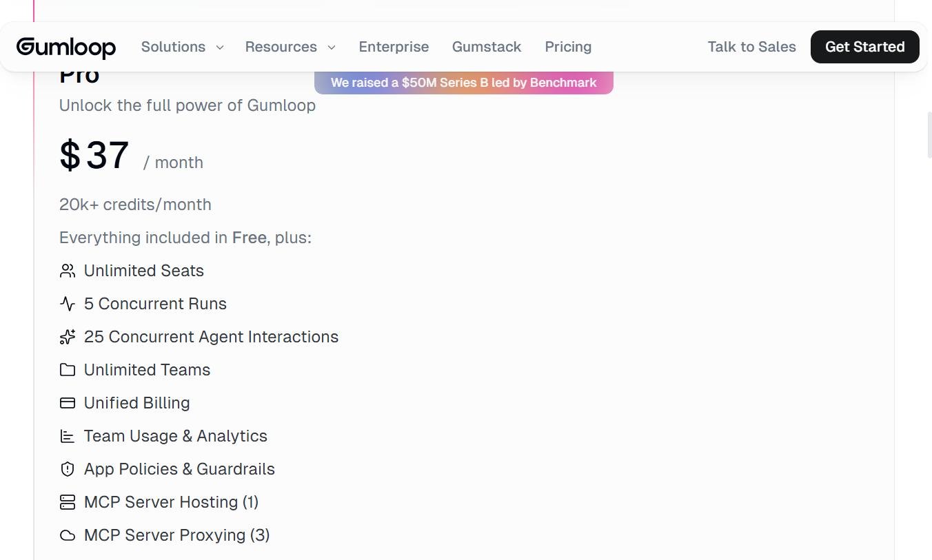Click the MCP Server Proxying cloud icon
Image resolution: width=932 pixels, height=560 pixels.
click(68, 535)
